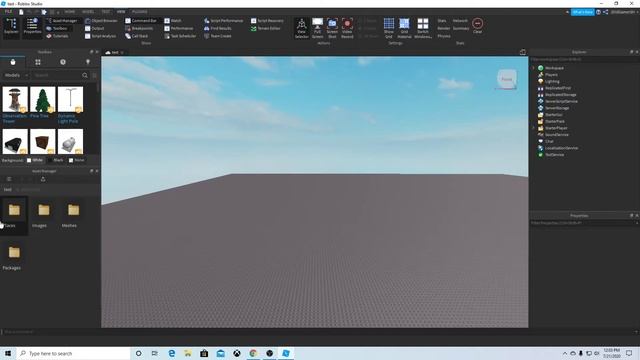
Task: Open the Call Stack window
Action: coord(137,36)
